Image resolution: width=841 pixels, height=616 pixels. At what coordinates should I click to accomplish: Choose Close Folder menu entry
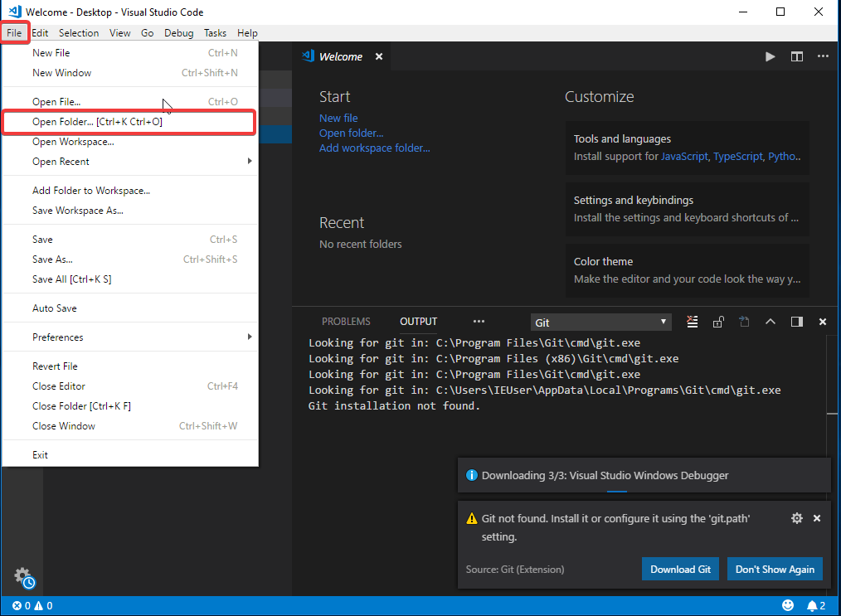[x=130, y=406]
